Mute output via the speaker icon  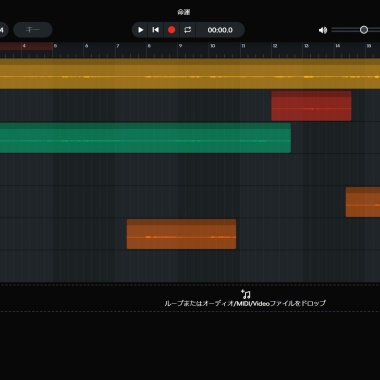point(323,30)
